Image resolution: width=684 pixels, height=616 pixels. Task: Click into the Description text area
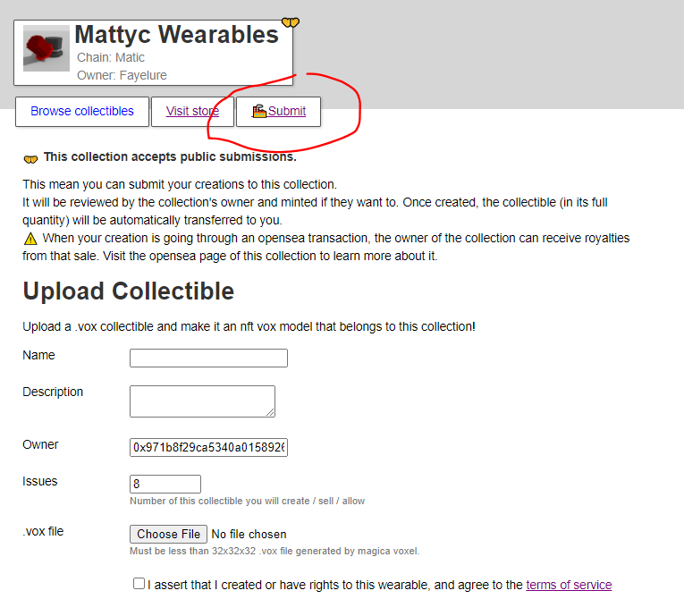(x=202, y=401)
